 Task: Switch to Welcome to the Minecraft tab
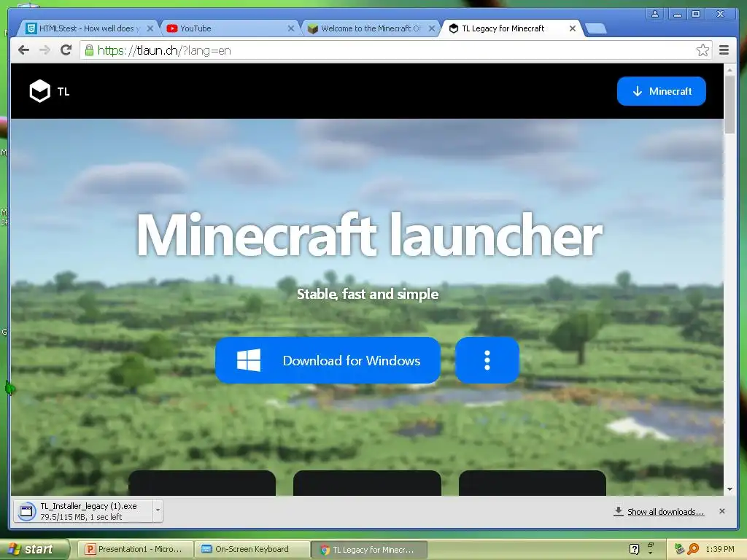371,28
